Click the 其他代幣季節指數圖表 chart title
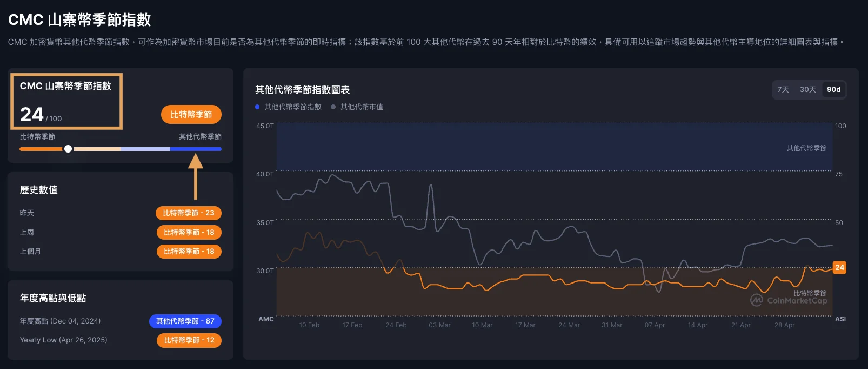 pyautogui.click(x=303, y=90)
